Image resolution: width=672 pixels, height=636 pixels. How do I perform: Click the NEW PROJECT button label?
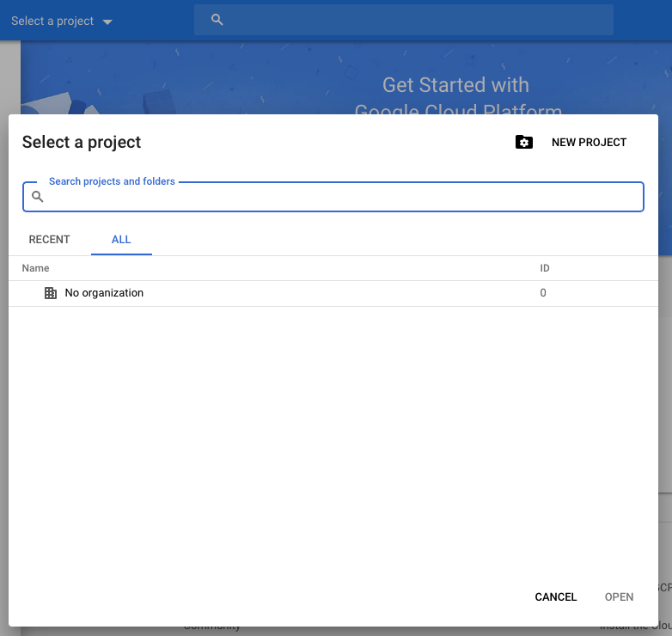(589, 143)
